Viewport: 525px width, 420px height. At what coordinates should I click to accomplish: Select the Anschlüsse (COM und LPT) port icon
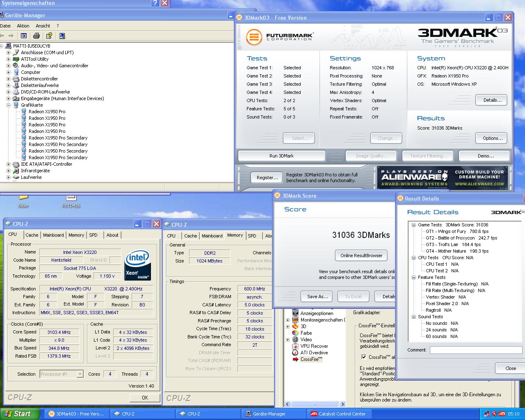[x=16, y=52]
